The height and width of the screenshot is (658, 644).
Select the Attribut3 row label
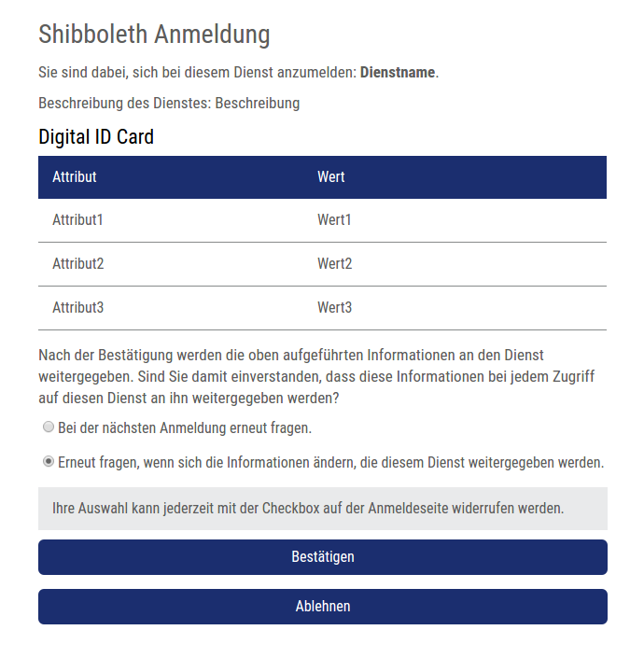(x=77, y=307)
